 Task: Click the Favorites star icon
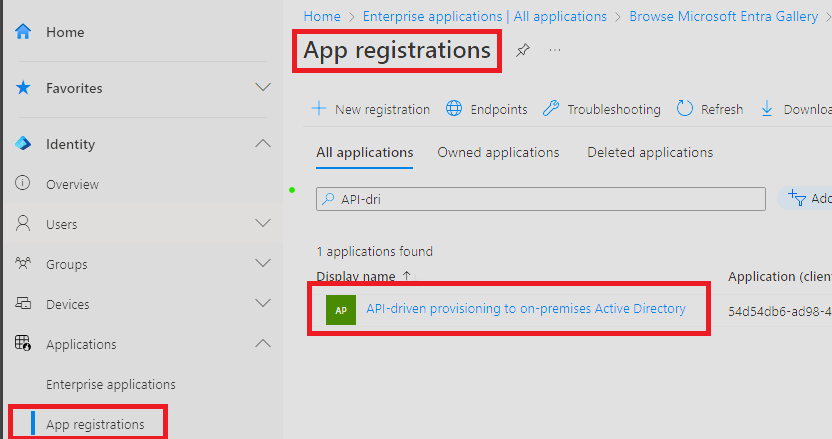pos(23,88)
